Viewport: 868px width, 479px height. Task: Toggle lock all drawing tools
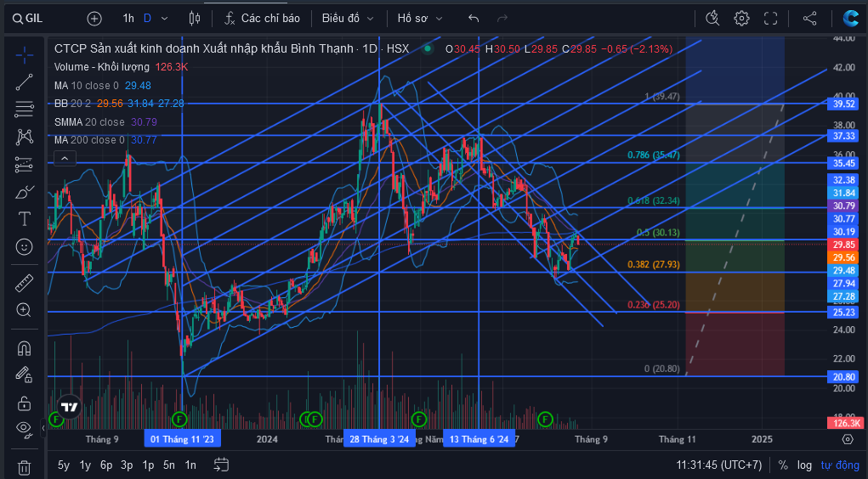[x=24, y=403]
